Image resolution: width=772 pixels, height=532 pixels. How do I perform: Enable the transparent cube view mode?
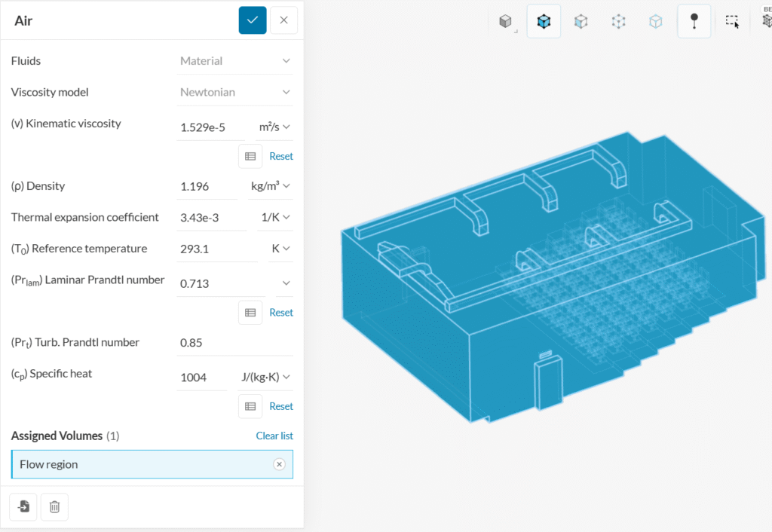tap(655, 21)
